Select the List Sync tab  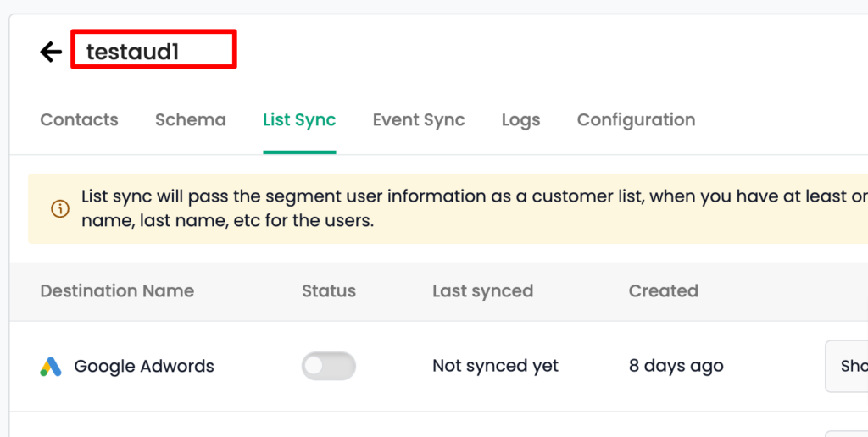click(299, 120)
